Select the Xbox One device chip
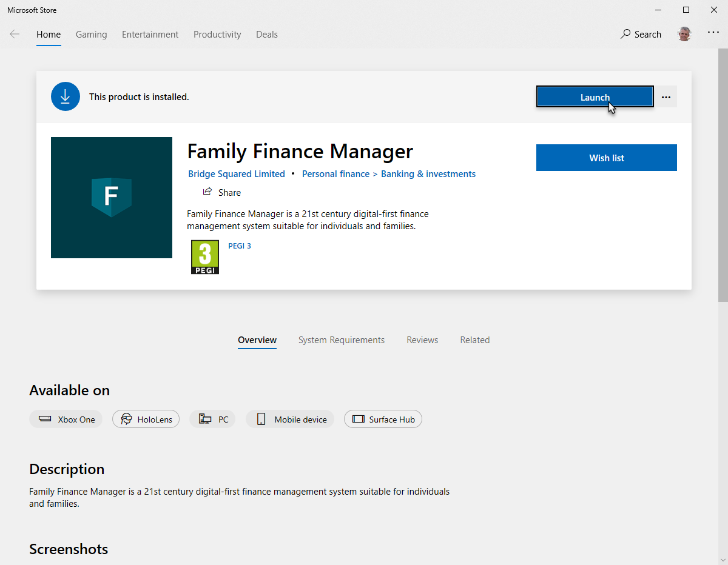Viewport: 728px width, 565px height. pyautogui.click(x=66, y=419)
